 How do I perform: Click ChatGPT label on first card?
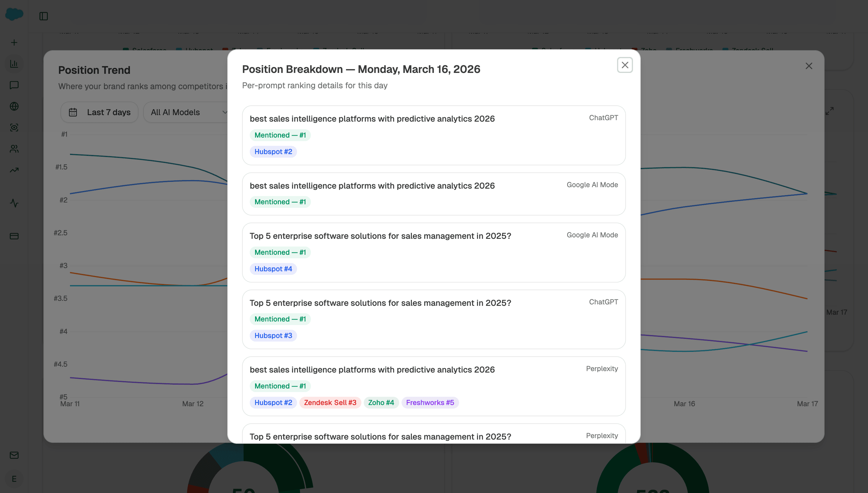tap(603, 118)
